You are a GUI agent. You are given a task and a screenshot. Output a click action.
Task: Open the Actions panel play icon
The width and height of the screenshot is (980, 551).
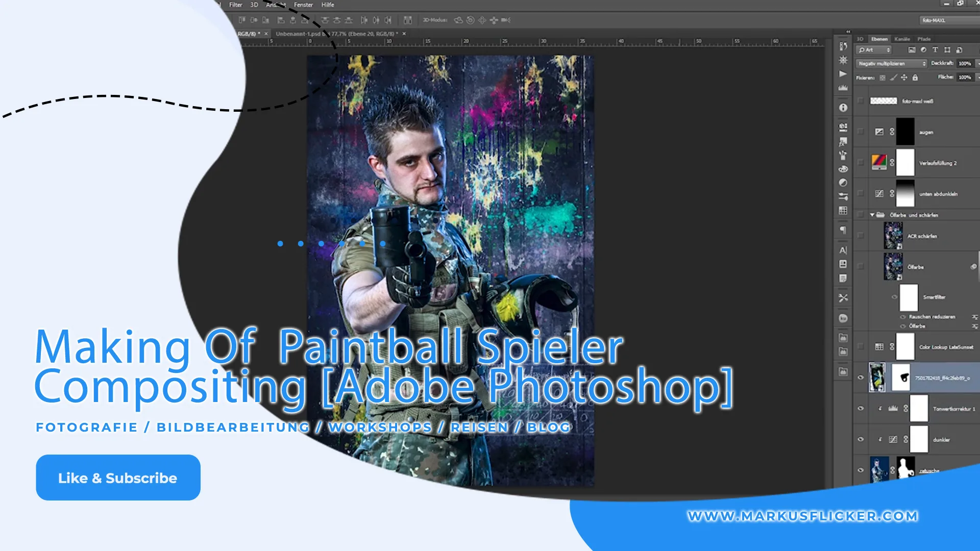(843, 74)
